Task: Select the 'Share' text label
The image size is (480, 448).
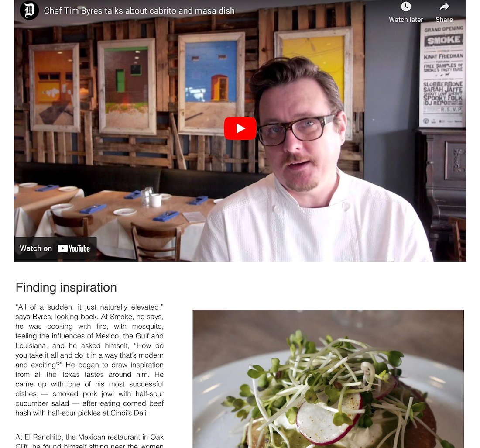Action: coord(444,20)
